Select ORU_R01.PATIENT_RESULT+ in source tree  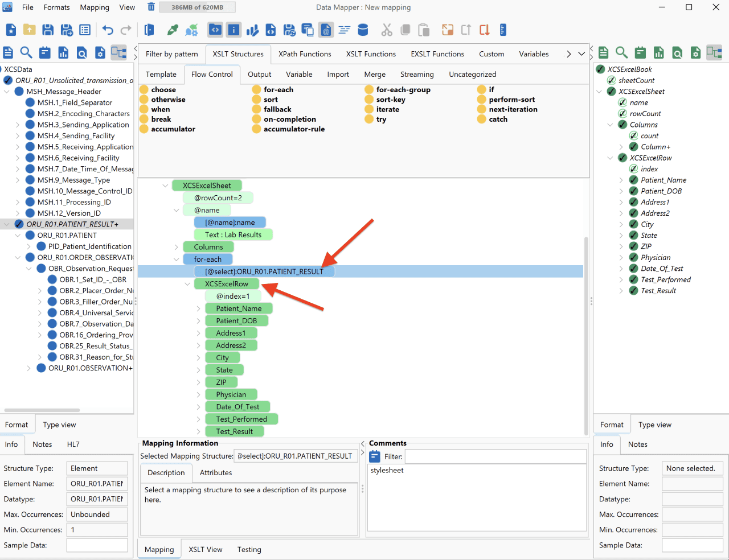[x=72, y=224]
